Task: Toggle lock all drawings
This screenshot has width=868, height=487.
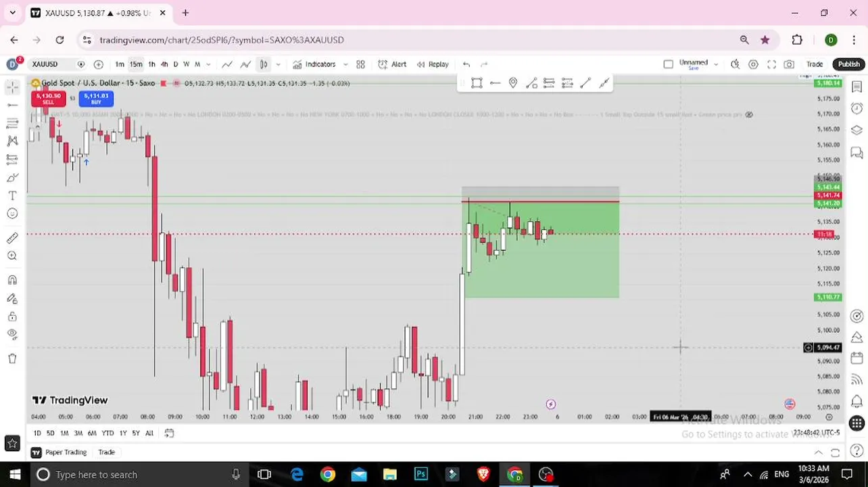Action: click(x=12, y=316)
